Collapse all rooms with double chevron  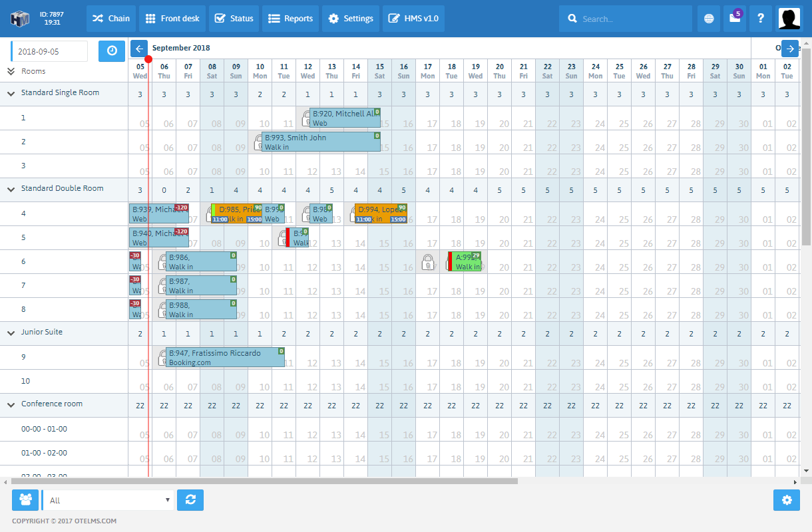coord(11,71)
